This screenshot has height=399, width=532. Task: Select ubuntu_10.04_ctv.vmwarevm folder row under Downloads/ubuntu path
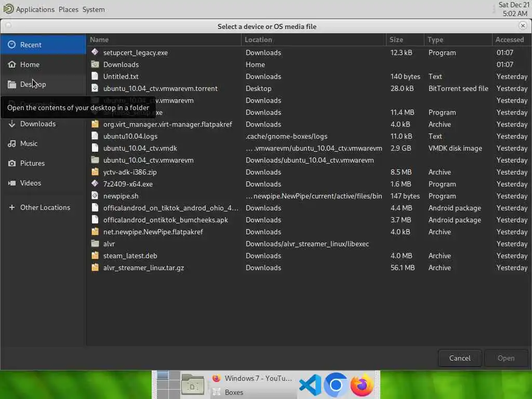pos(309,160)
